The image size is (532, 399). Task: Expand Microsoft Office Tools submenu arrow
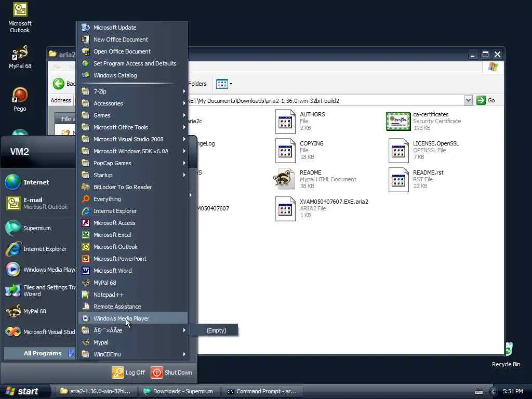184,127
